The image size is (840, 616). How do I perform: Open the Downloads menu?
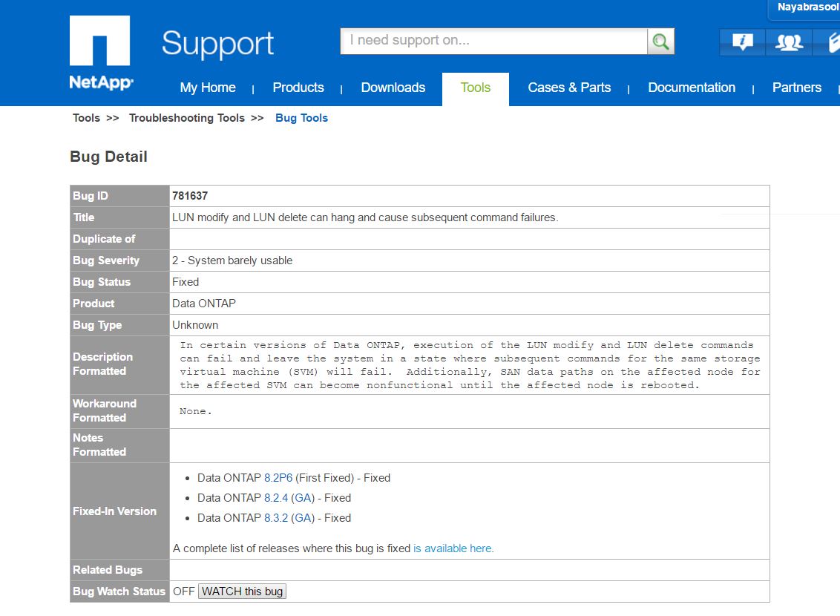pyautogui.click(x=393, y=88)
